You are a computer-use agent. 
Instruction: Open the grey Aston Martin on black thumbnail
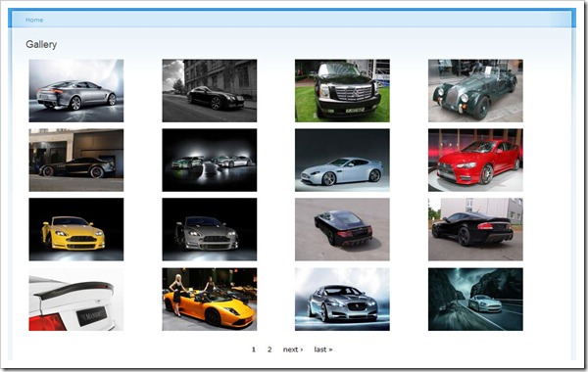tap(210, 229)
